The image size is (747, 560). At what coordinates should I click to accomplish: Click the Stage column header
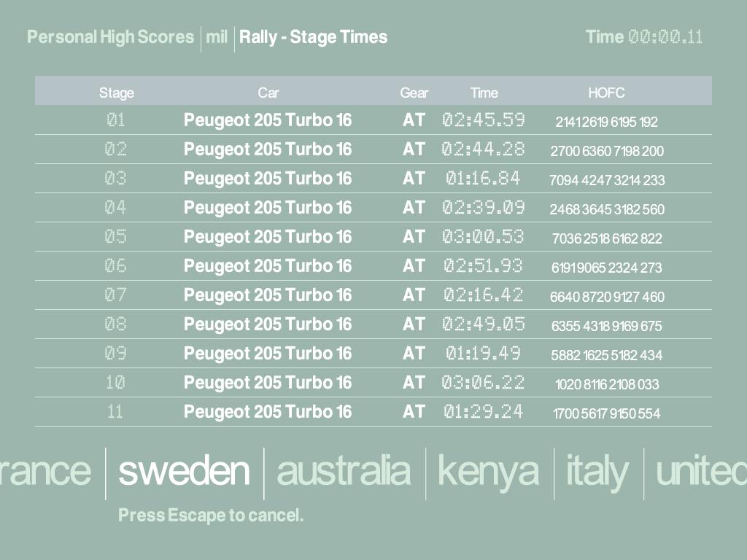point(117,93)
